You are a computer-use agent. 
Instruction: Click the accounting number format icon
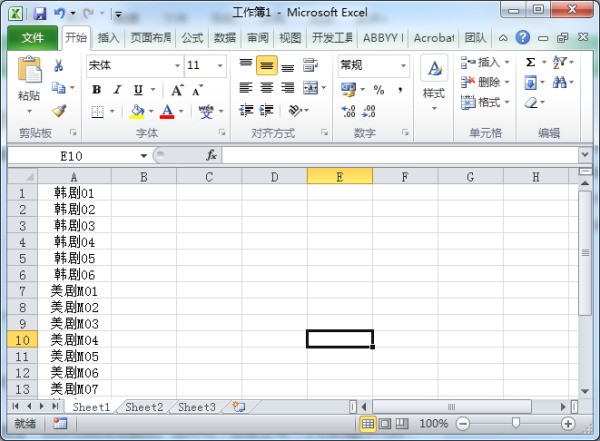[348, 90]
